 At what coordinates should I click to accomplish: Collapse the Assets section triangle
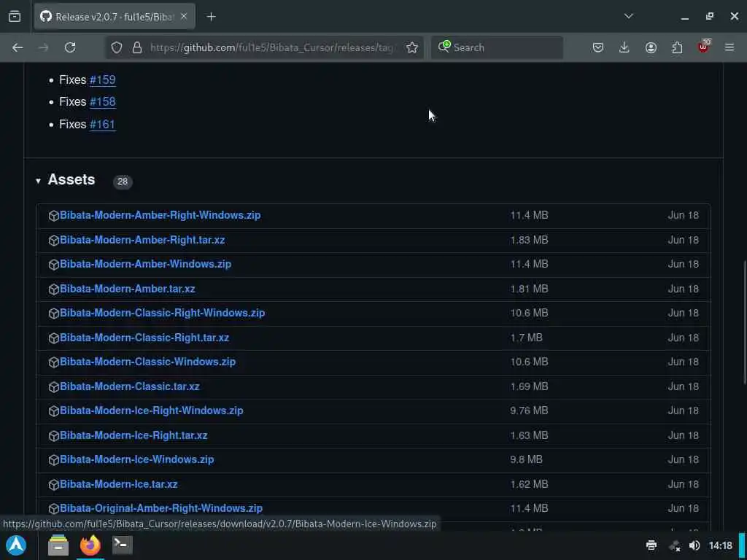38,181
